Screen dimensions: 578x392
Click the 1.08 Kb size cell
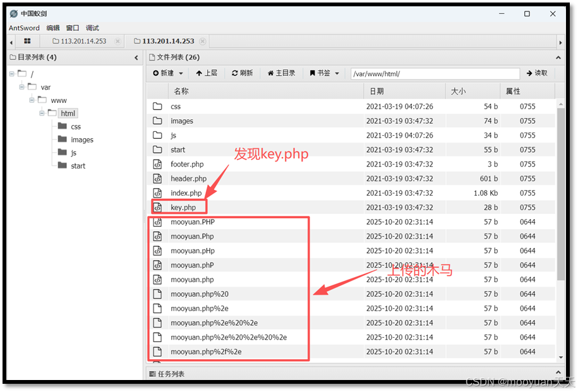click(x=486, y=193)
